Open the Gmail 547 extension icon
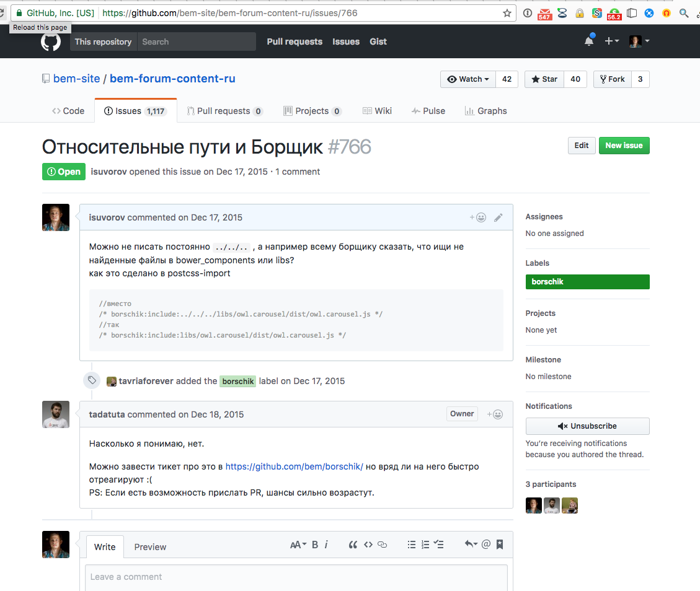This screenshot has width=700, height=591. (x=544, y=14)
